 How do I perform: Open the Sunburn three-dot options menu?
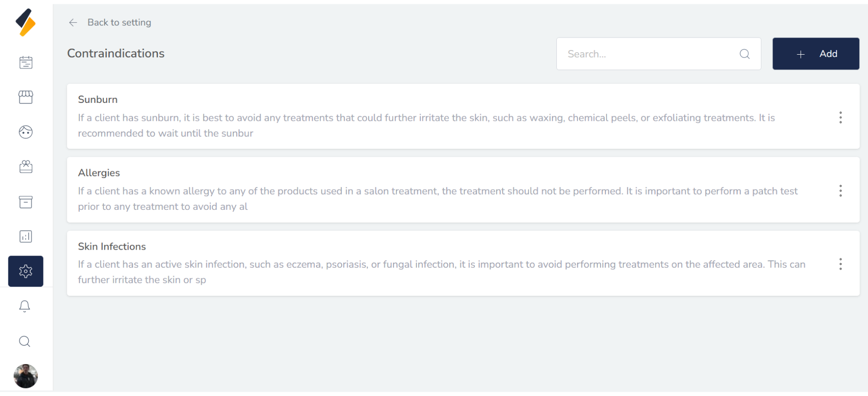pyautogui.click(x=840, y=118)
